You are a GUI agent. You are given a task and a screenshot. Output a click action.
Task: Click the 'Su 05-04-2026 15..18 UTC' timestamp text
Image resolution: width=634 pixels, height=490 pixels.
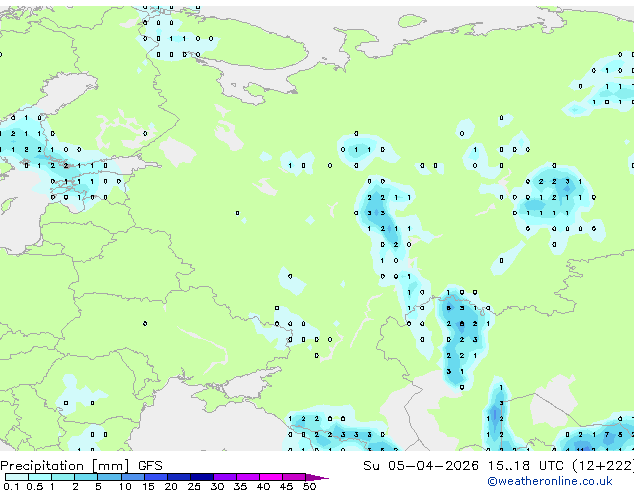point(463,466)
